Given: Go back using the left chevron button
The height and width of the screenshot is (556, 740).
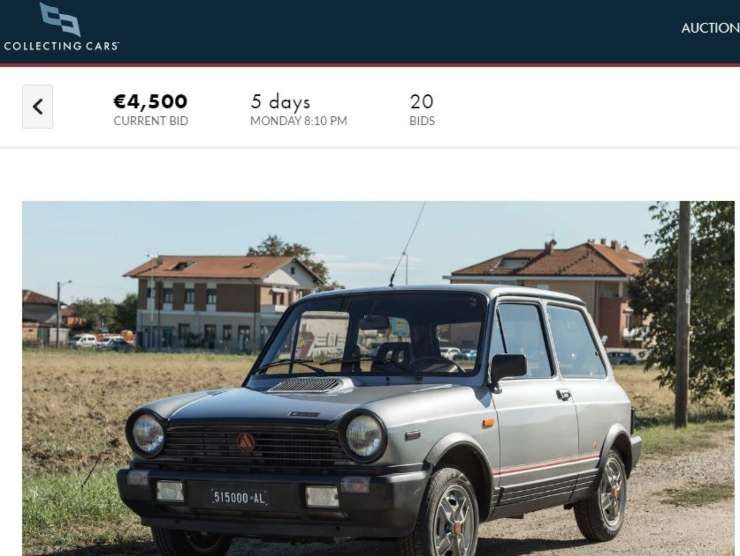Looking at the screenshot, I should click(38, 107).
